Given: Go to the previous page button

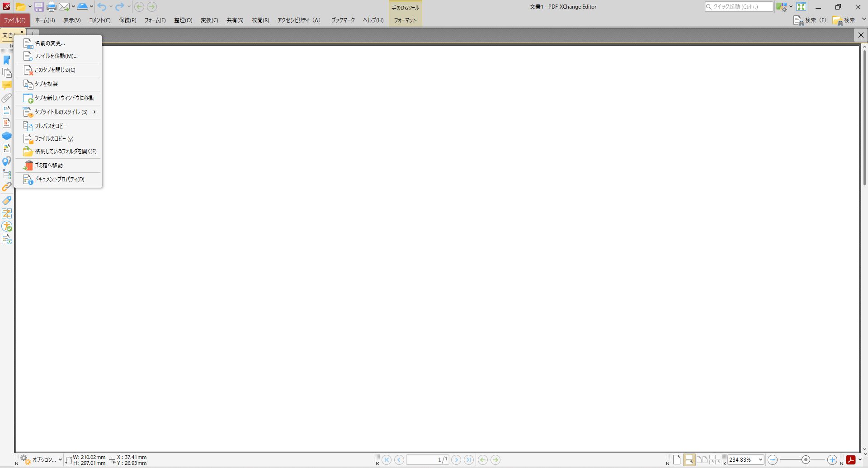Looking at the screenshot, I should click(399, 460).
